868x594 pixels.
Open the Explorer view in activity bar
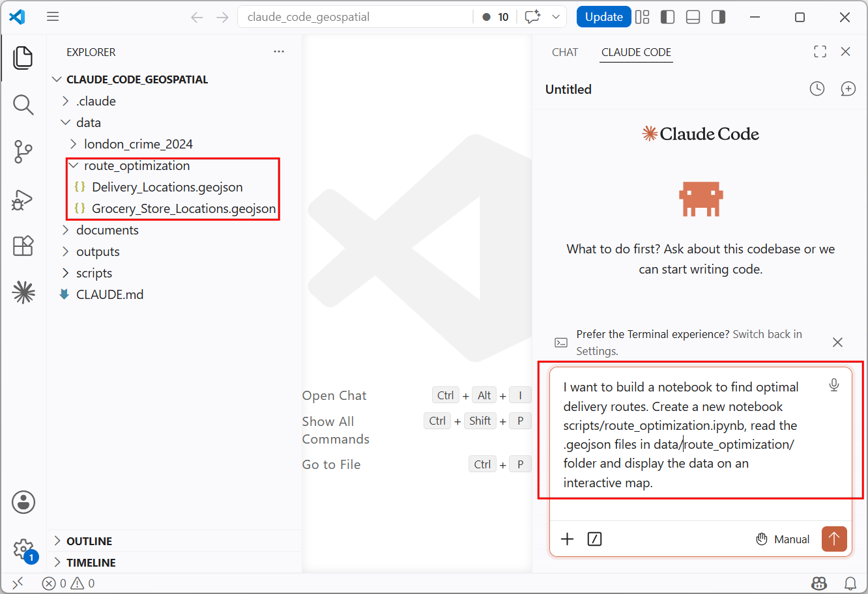[23, 58]
